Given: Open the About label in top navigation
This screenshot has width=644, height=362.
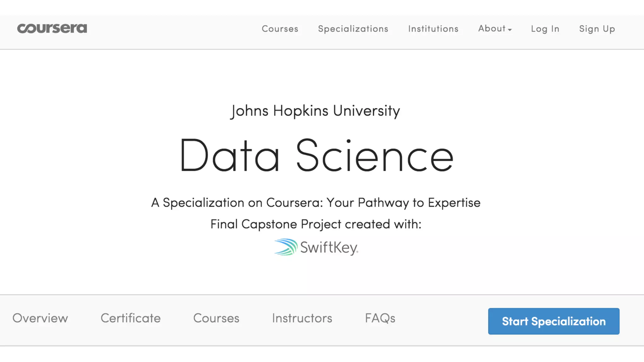Looking at the screenshot, I should coord(492,29).
